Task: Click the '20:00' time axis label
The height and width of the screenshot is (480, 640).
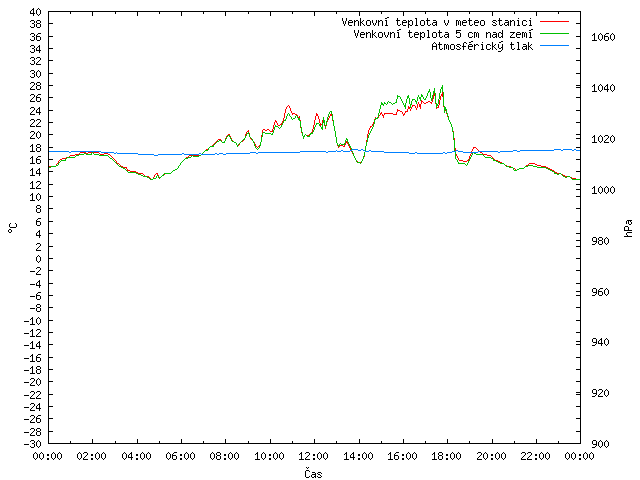Action: [491, 456]
